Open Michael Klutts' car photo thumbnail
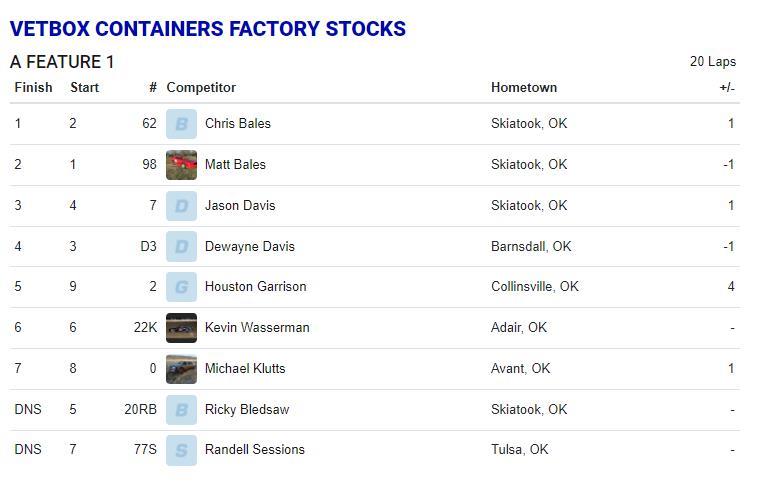The width and height of the screenshot is (759, 484). (181, 368)
